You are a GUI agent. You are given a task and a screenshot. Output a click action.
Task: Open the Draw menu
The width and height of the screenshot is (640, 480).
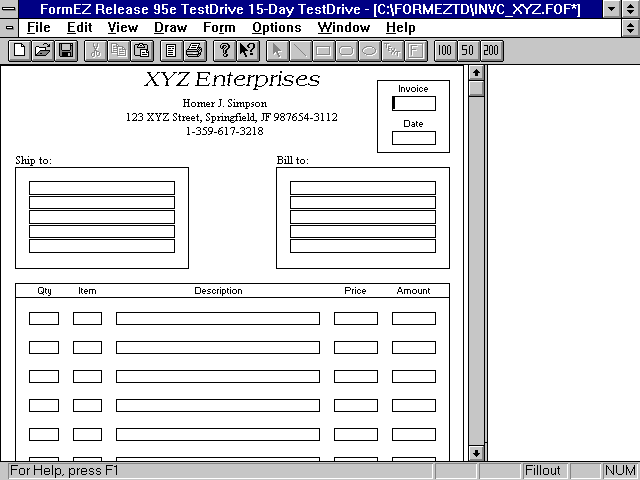coord(170,28)
